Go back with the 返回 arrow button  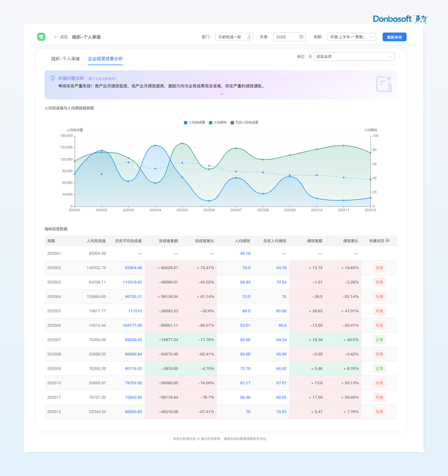pyautogui.click(x=61, y=37)
